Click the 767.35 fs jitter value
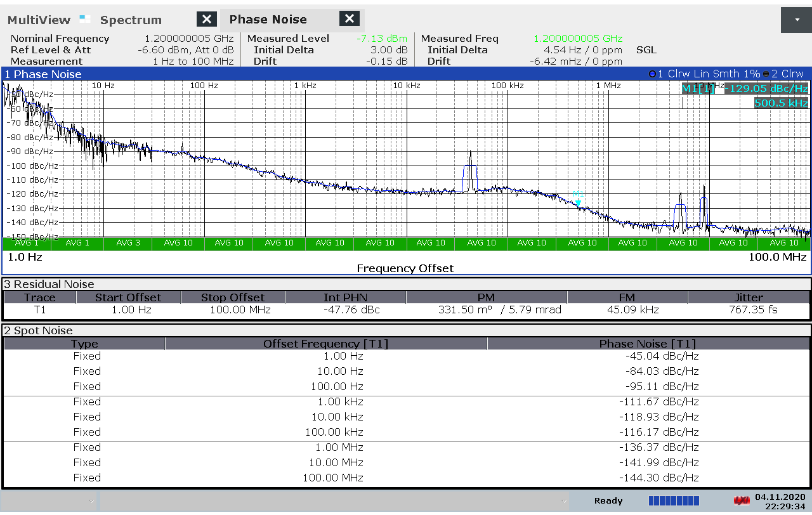 pyautogui.click(x=753, y=310)
